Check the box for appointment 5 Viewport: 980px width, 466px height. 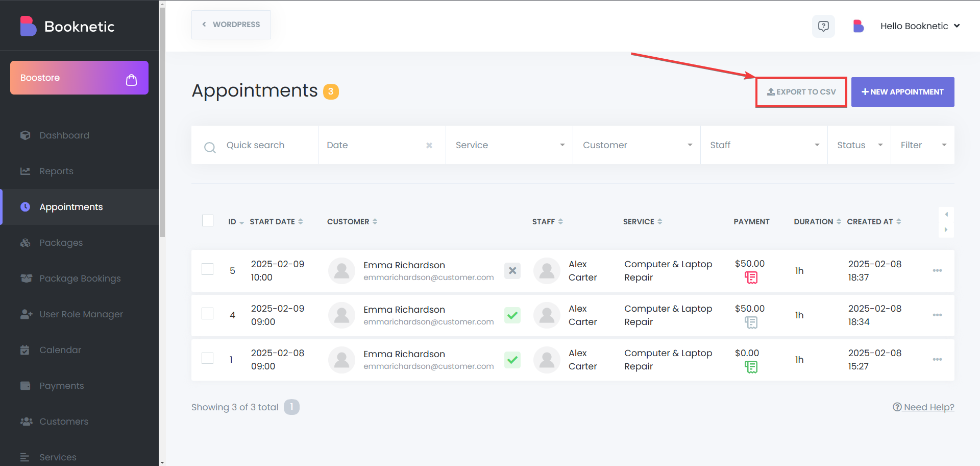click(x=207, y=269)
